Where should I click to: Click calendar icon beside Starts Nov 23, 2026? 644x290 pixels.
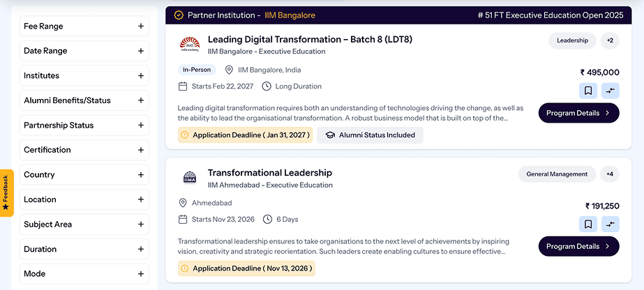point(183,220)
